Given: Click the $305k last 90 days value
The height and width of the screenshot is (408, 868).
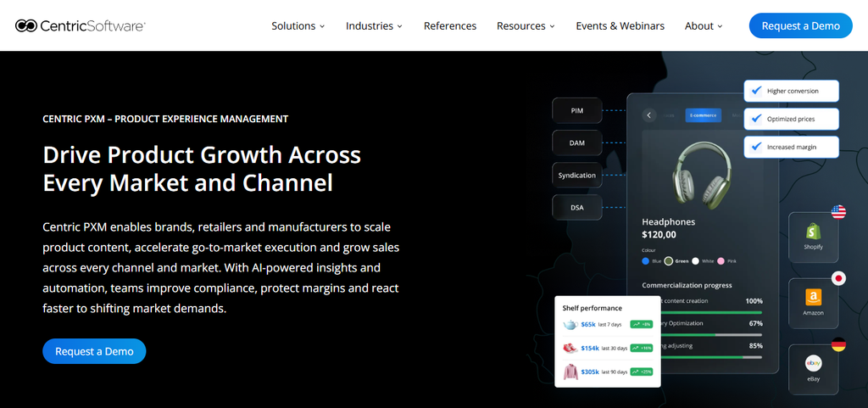Looking at the screenshot, I should pyautogui.click(x=590, y=372).
